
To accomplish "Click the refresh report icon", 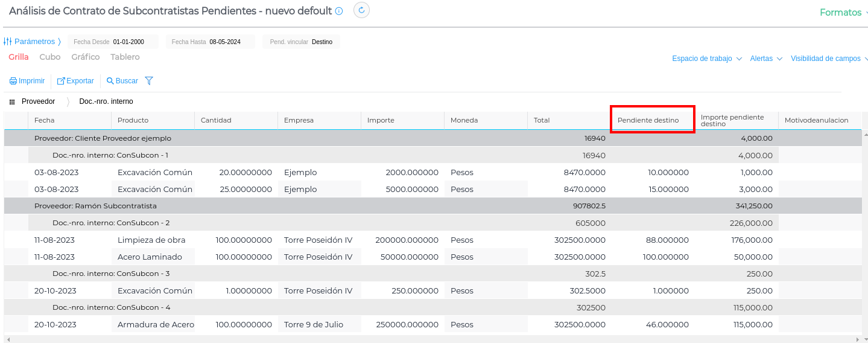I will tap(361, 10).
